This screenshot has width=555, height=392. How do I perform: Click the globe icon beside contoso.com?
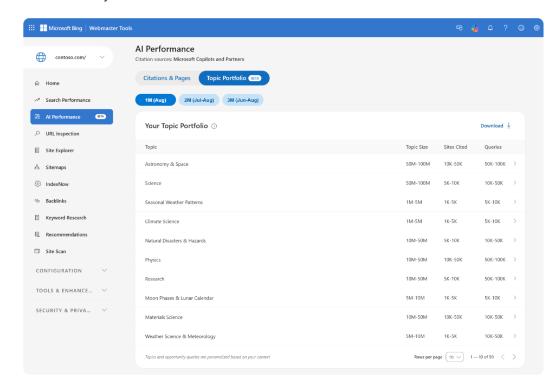click(x=41, y=57)
